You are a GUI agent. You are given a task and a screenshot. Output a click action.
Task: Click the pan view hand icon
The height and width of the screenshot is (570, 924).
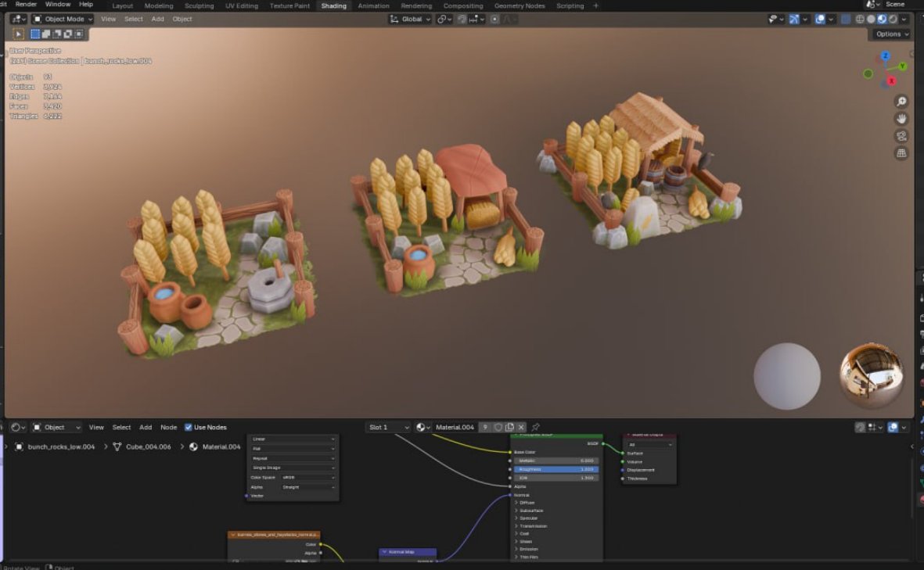pyautogui.click(x=901, y=119)
